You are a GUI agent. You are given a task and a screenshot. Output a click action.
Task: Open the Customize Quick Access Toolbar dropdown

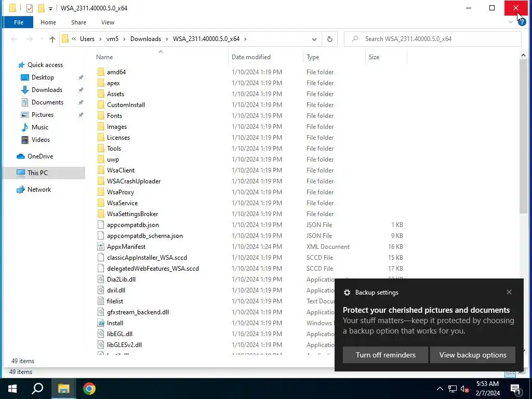point(50,8)
